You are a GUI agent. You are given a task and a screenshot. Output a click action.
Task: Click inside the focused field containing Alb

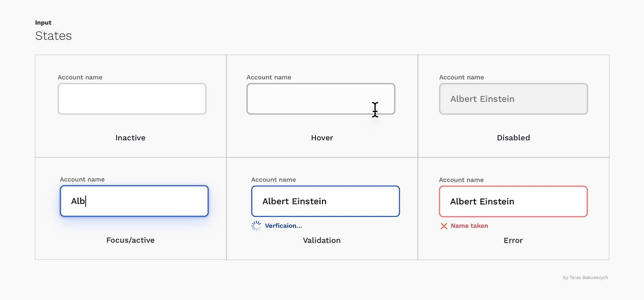(134, 201)
